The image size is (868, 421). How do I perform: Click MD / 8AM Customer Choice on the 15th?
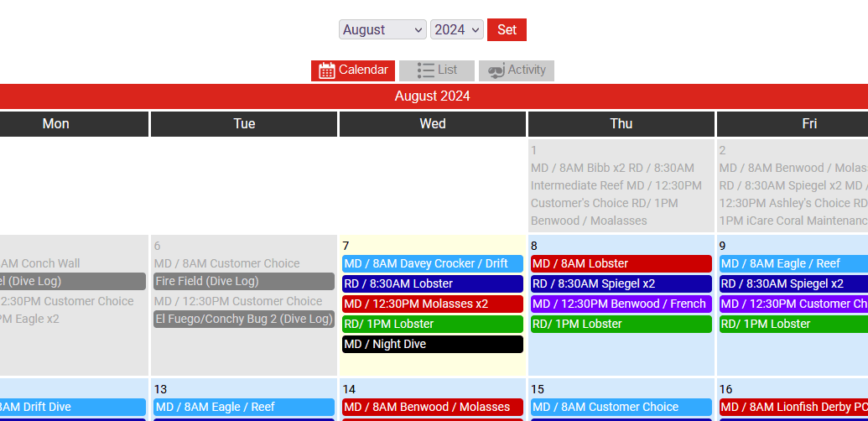pyautogui.click(x=621, y=407)
